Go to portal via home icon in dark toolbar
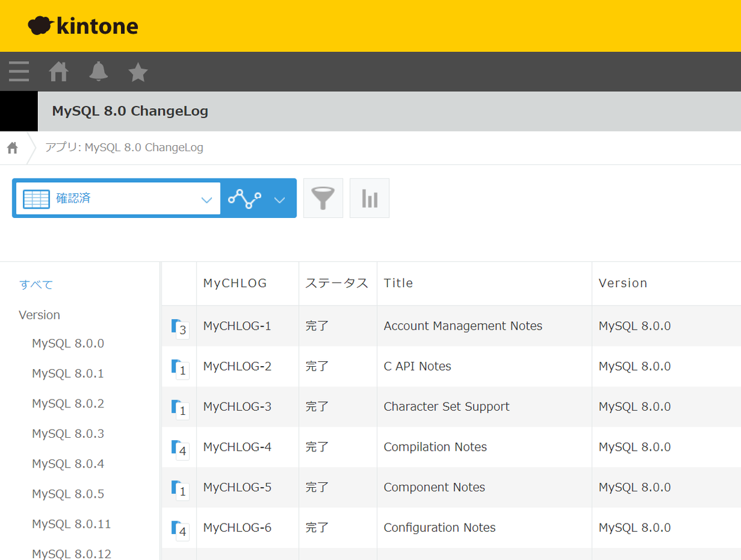 point(59,72)
